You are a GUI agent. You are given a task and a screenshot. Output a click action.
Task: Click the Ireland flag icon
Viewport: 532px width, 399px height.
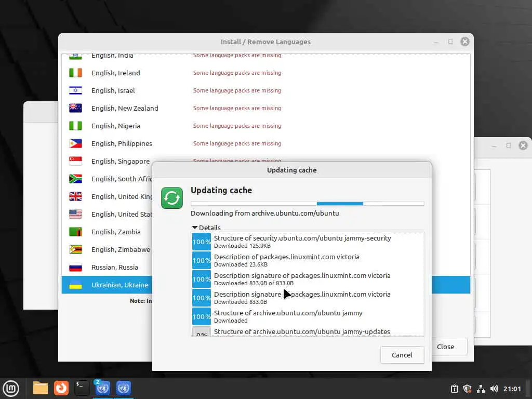75,73
